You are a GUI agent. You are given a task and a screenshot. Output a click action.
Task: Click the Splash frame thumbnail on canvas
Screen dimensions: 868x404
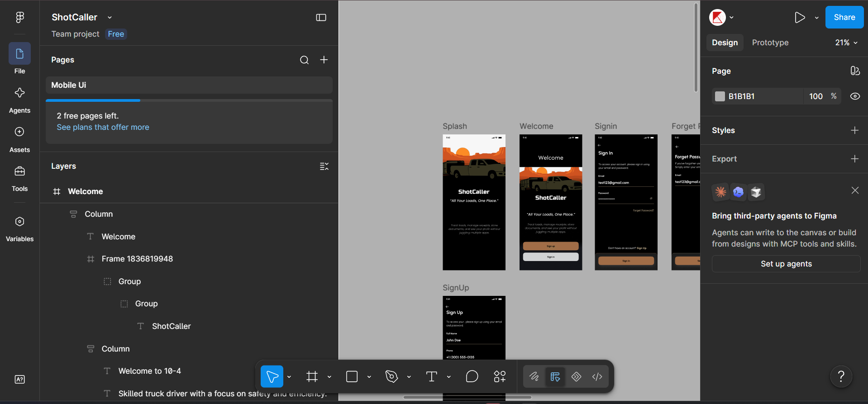pos(474,202)
